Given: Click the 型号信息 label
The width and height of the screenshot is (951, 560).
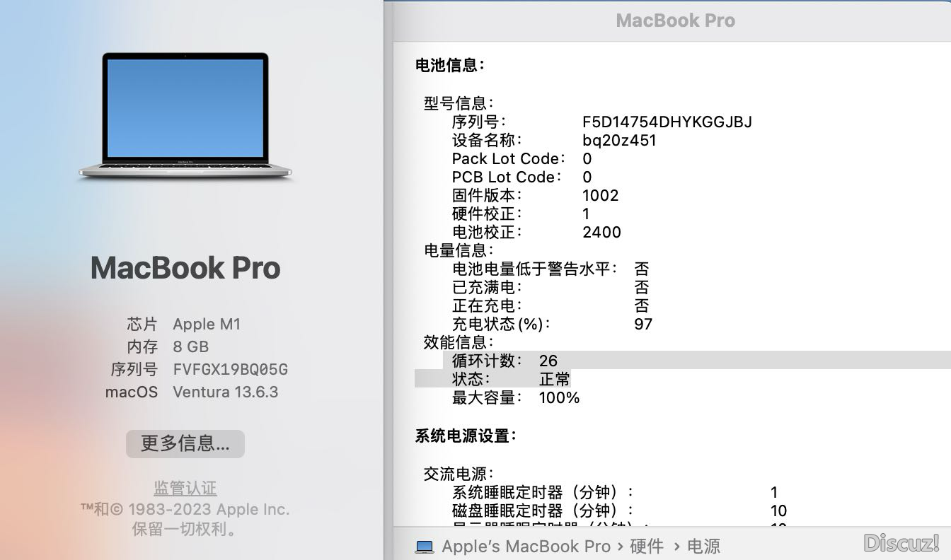Looking at the screenshot, I should 459,103.
